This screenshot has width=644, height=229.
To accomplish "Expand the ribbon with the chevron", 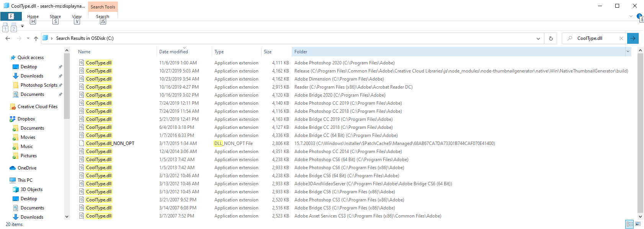I will point(631,16).
